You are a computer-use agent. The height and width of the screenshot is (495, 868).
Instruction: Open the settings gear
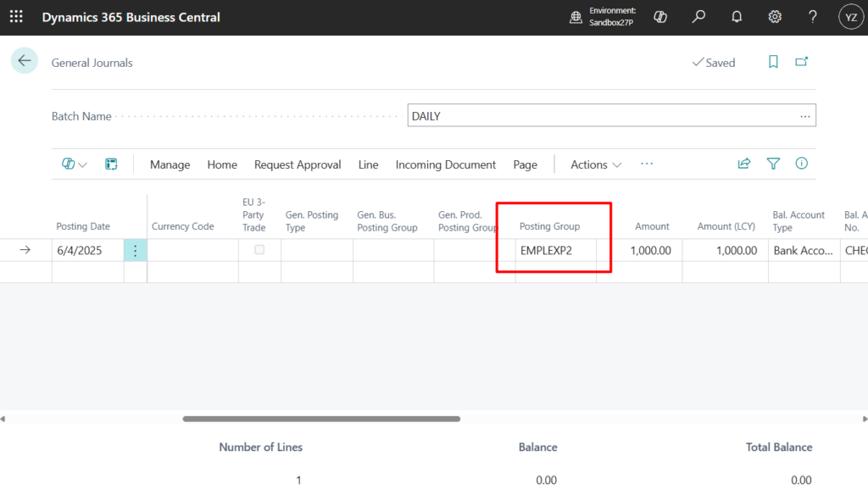775,17
